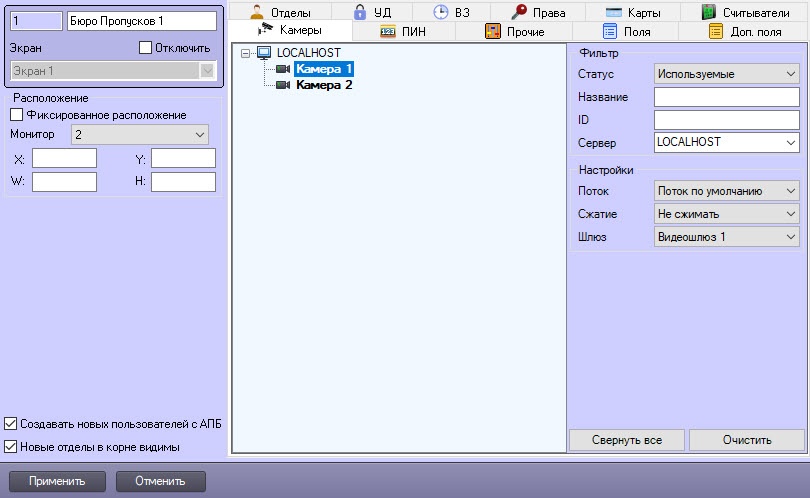Expand the Монитор dropdown list
The width and height of the screenshot is (810, 498).
[139, 133]
